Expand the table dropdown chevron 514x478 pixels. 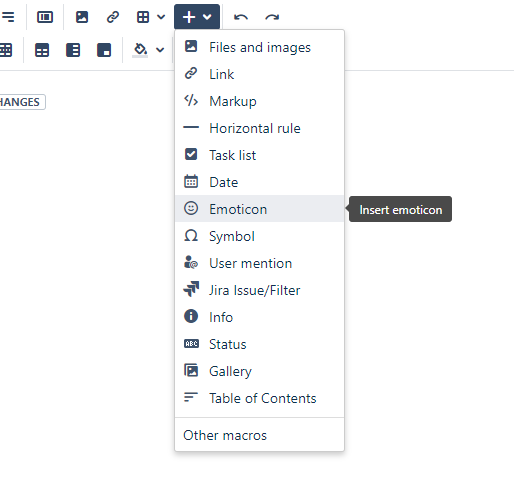point(161,17)
